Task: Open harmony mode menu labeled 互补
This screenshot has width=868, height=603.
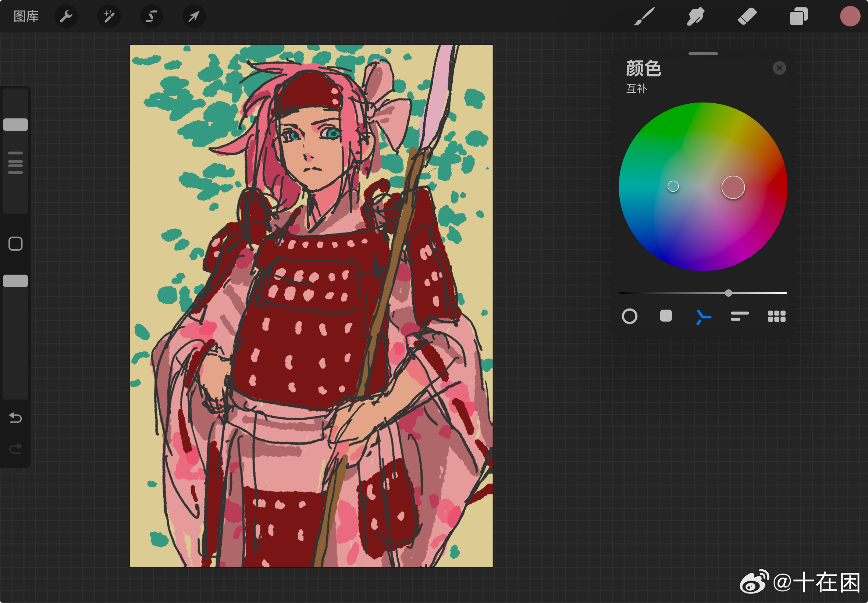Action: coord(637,88)
